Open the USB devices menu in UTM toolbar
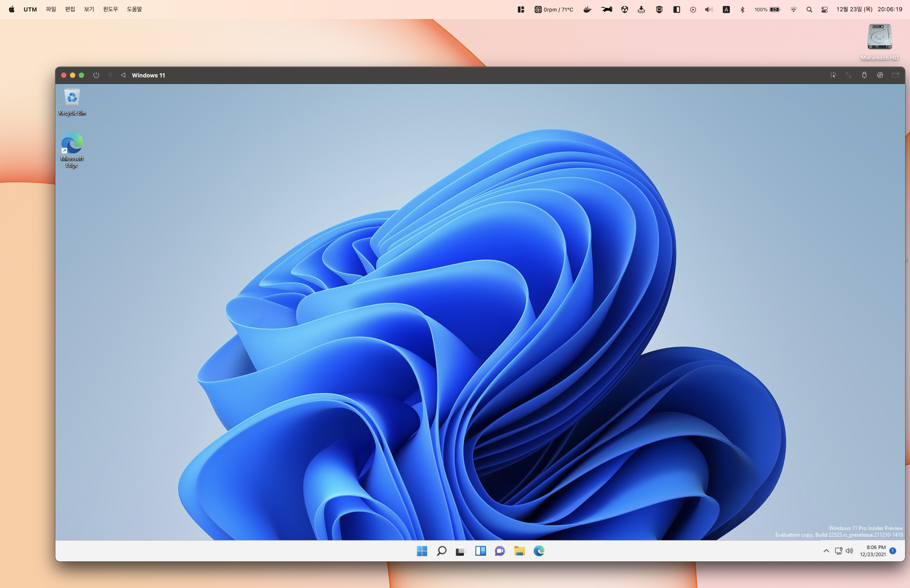 click(x=864, y=75)
